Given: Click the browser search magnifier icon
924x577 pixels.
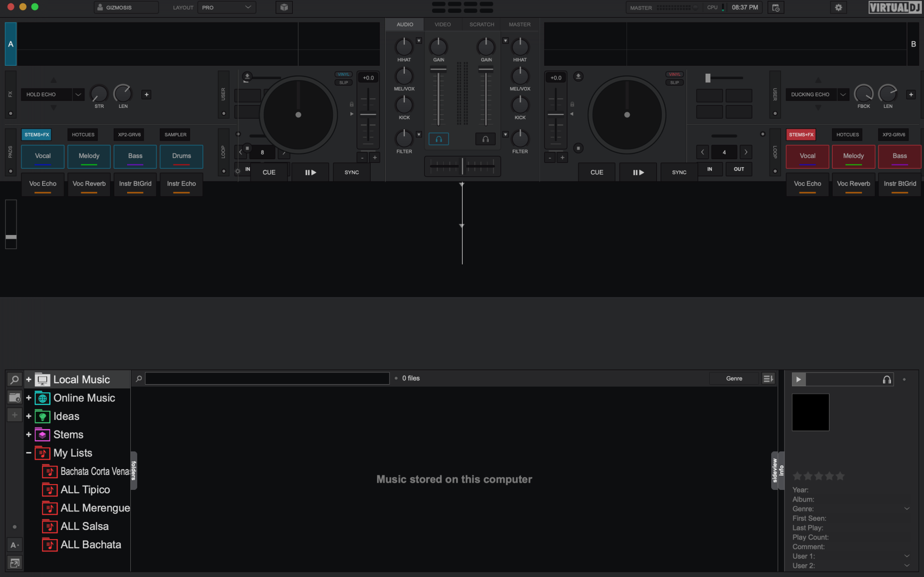Looking at the screenshot, I should 14,380.
